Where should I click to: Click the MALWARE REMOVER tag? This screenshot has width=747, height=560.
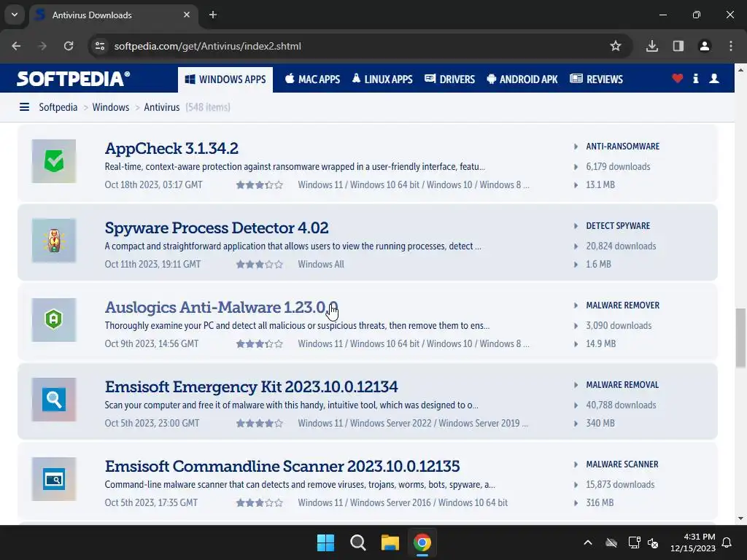pos(623,306)
